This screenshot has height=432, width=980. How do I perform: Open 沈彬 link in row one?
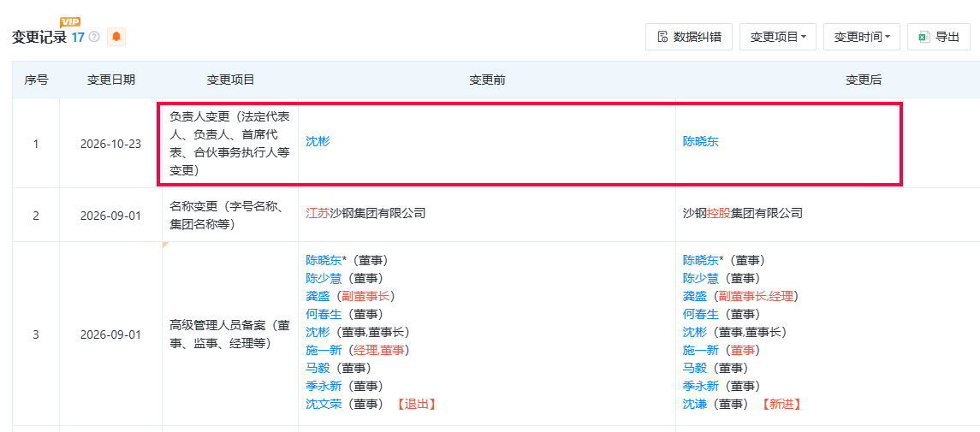tap(318, 142)
